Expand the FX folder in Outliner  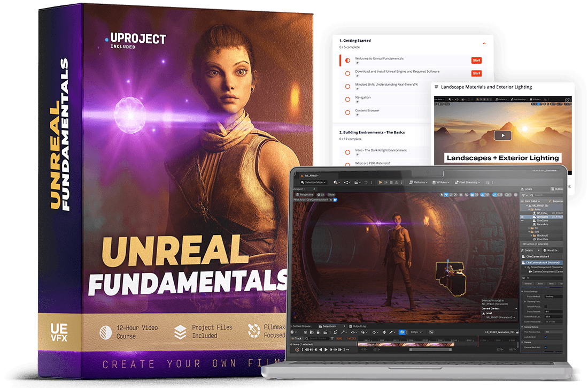click(x=529, y=227)
